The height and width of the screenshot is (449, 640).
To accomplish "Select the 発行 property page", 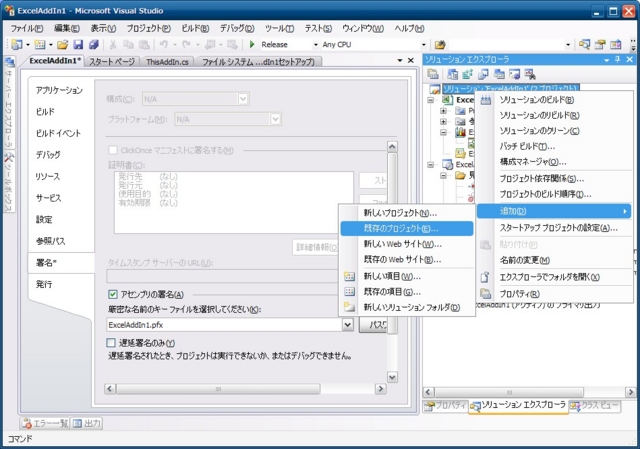I will click(x=44, y=284).
